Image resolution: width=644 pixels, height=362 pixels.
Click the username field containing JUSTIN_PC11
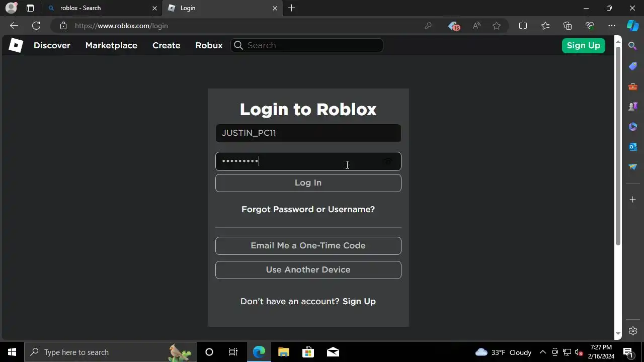[308, 133]
